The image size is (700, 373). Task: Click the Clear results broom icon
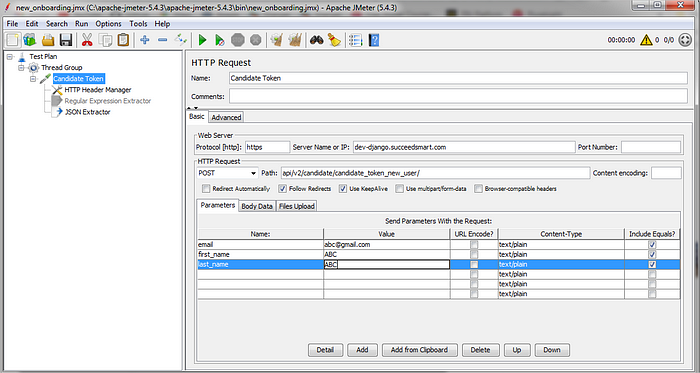[x=277, y=40]
